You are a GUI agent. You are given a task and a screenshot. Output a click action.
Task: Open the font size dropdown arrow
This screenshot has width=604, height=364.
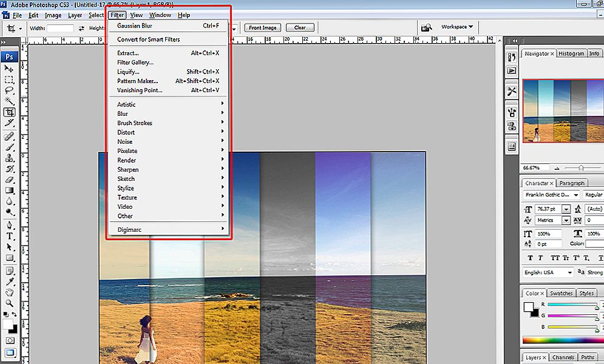click(566, 209)
